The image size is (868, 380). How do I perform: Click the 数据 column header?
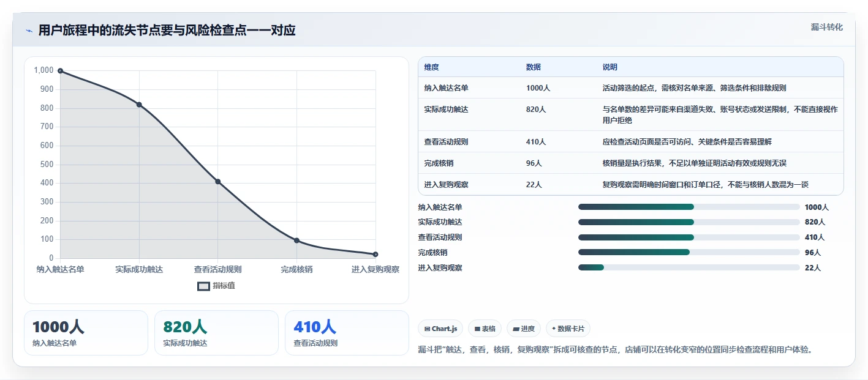pos(534,67)
